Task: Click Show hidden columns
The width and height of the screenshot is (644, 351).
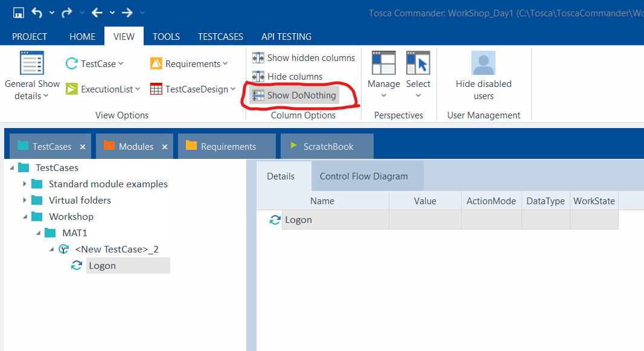Action: tap(303, 58)
